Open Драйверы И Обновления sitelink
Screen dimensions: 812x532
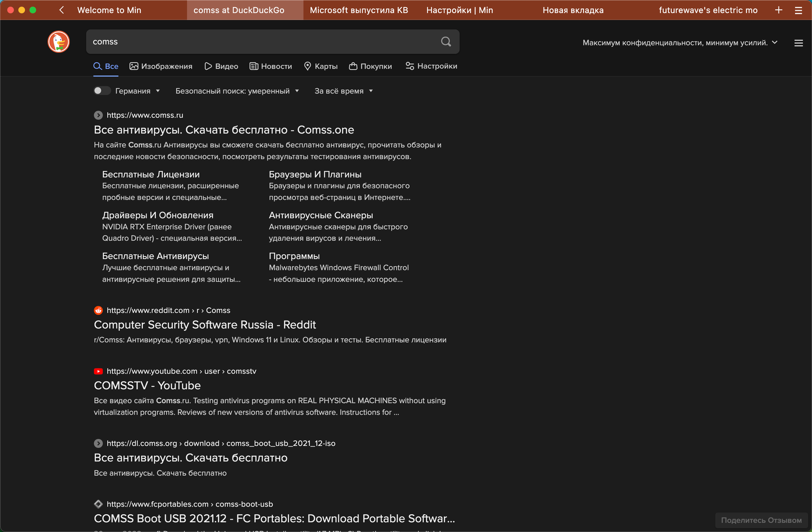pos(158,215)
